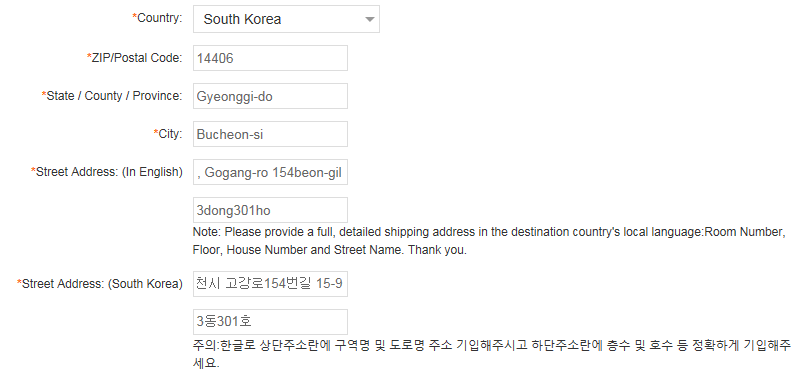Click the English shipping address note text
The height and width of the screenshot is (380, 806).
(489, 241)
